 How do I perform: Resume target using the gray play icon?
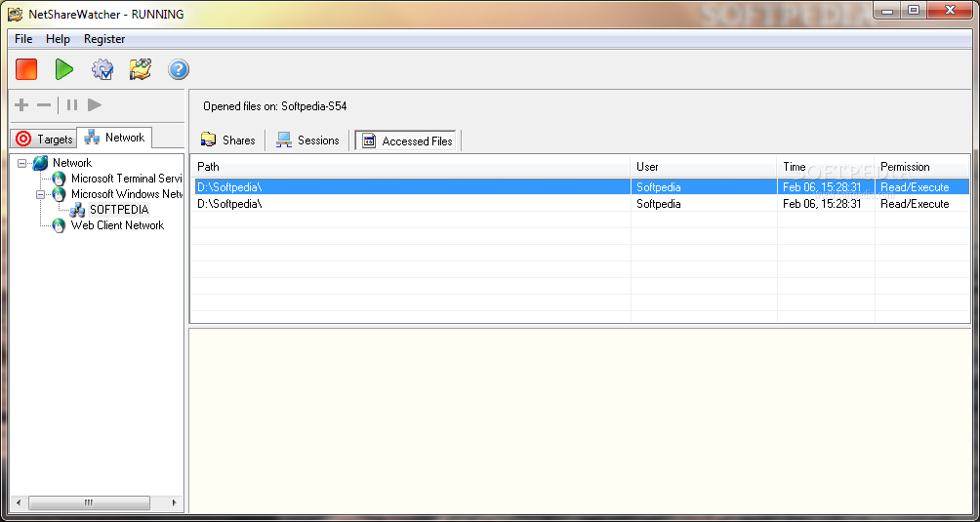click(x=95, y=105)
